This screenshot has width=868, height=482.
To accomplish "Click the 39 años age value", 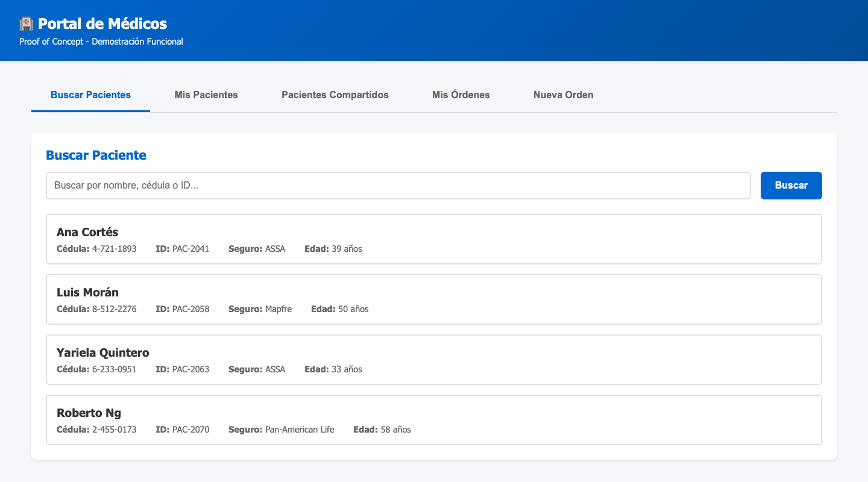I will tap(347, 249).
